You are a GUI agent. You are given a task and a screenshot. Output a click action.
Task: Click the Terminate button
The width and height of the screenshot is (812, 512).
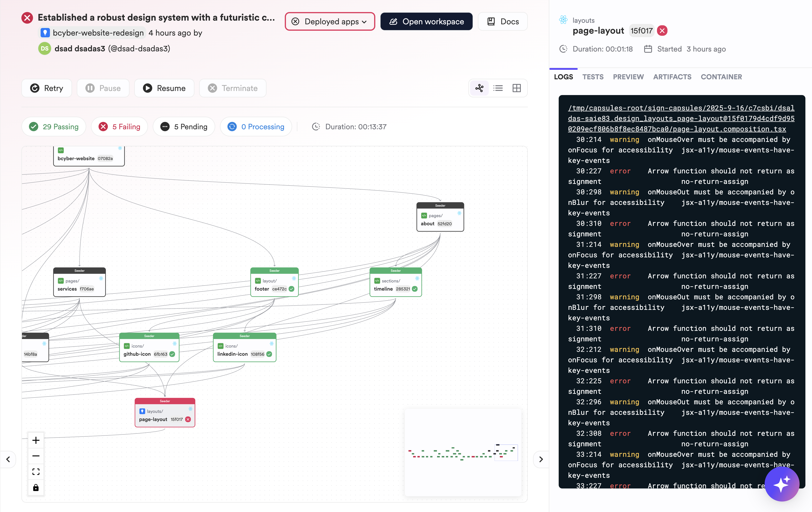click(x=233, y=88)
